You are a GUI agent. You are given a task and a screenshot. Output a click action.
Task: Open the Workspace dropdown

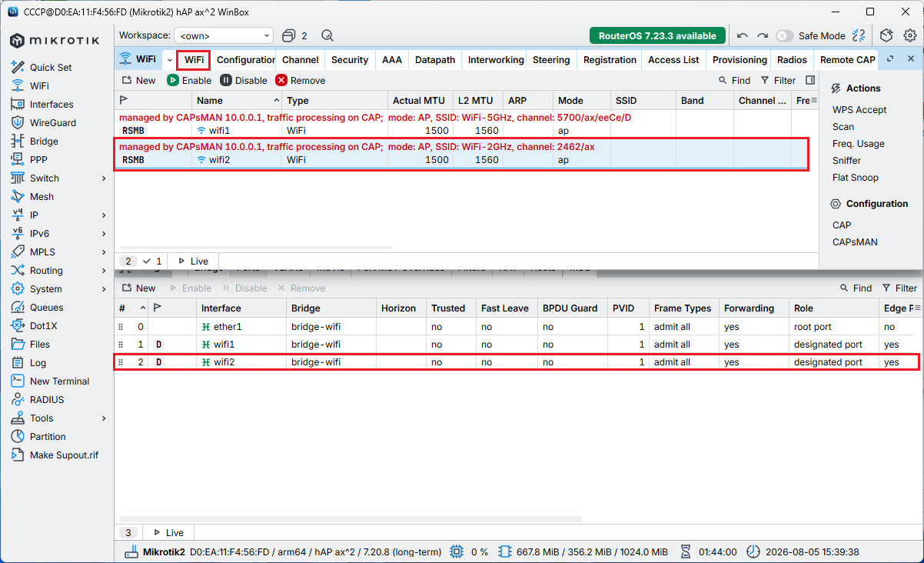point(224,35)
